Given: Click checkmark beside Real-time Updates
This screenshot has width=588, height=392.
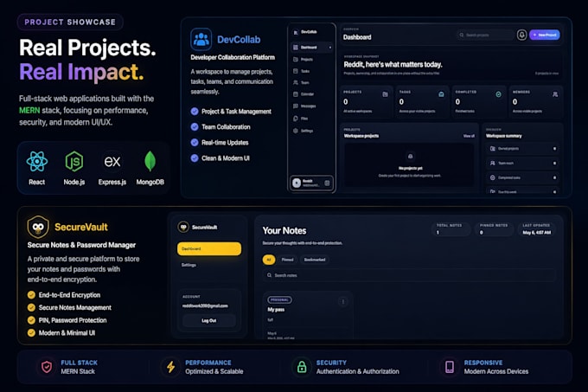Looking at the screenshot, I should tap(195, 143).
